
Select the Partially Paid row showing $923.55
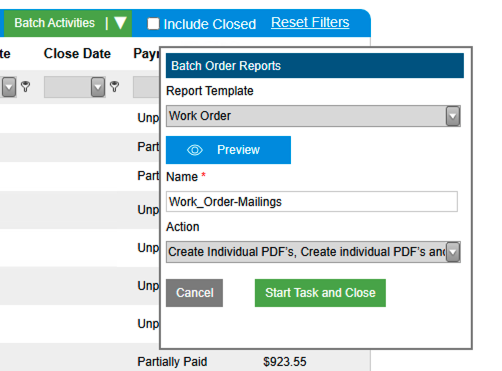click(x=185, y=361)
